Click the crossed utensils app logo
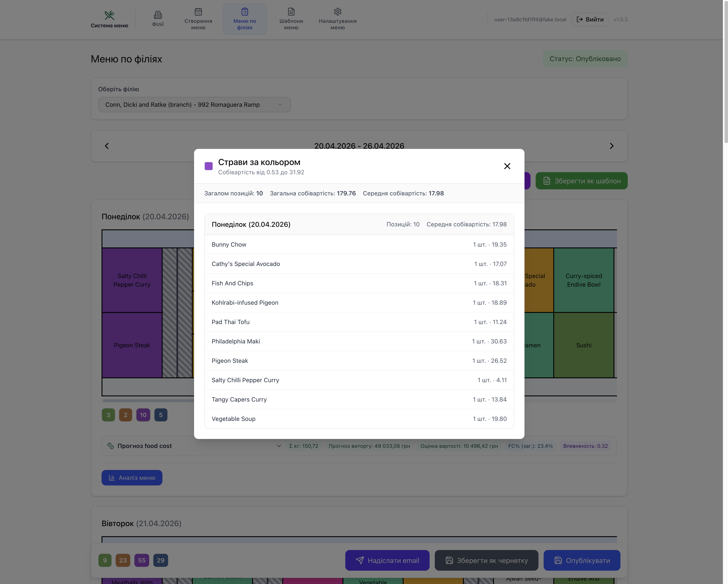Screen dimensions: 728x584 (109, 15)
